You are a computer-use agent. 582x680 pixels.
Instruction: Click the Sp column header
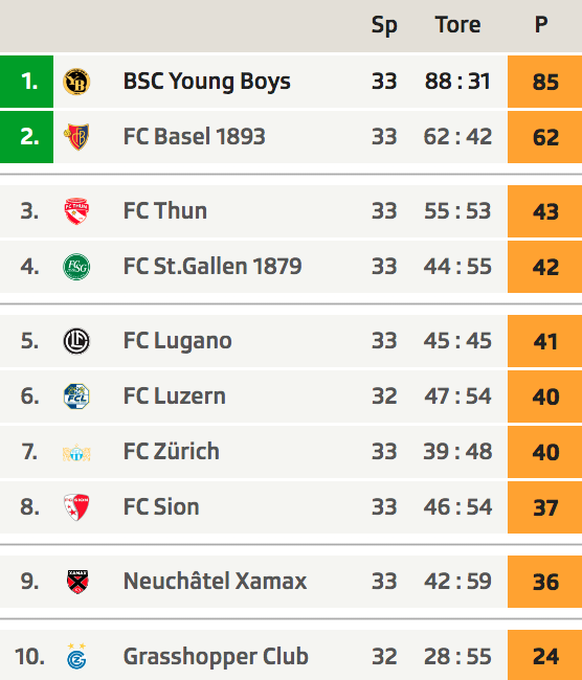click(x=384, y=25)
